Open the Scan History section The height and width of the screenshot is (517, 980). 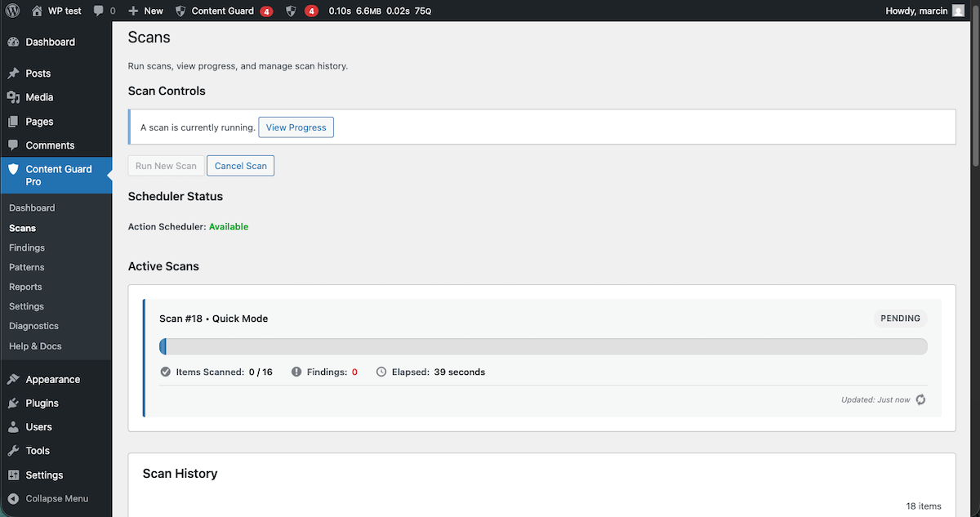pyautogui.click(x=180, y=473)
